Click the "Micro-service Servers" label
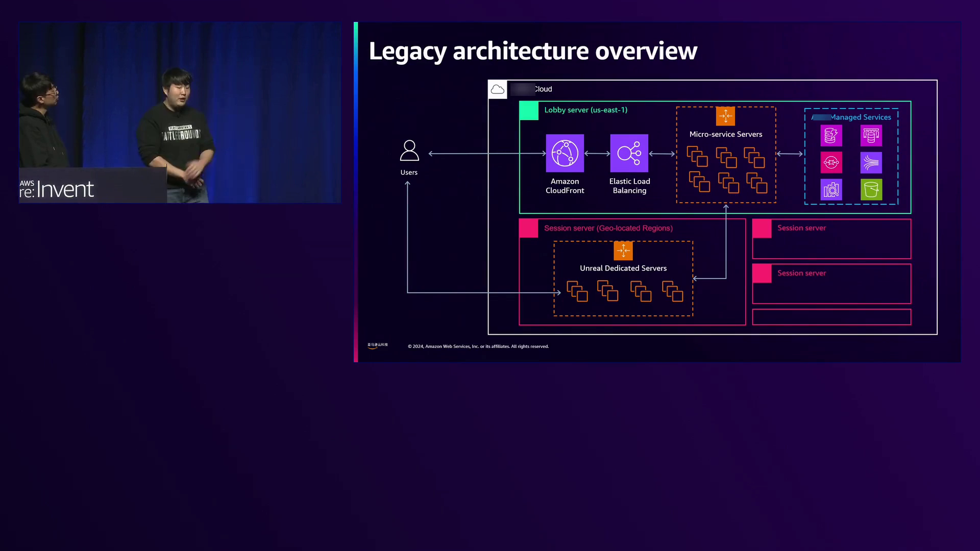The width and height of the screenshot is (980, 551). [x=725, y=134]
